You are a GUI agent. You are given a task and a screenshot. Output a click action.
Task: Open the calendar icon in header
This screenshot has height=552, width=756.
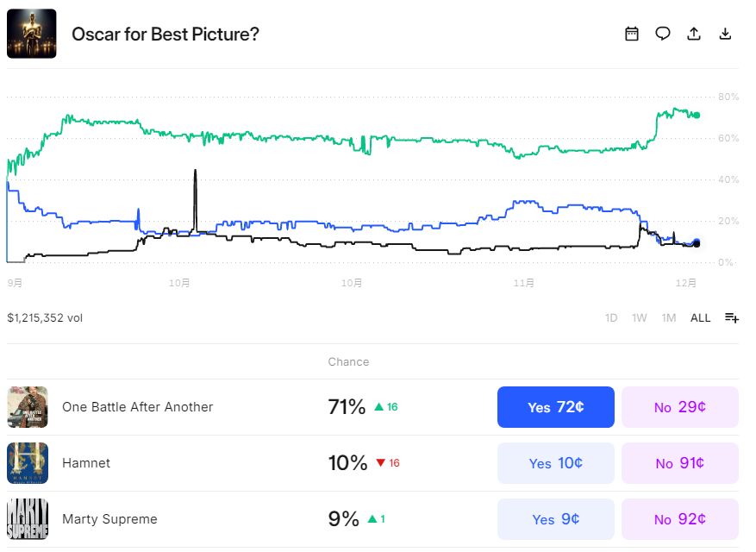(x=632, y=34)
